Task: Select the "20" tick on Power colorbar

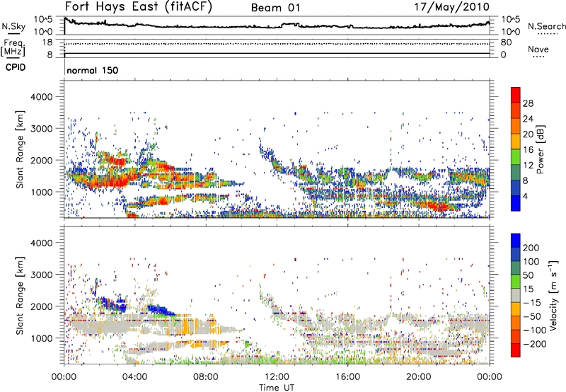Action: [528, 134]
